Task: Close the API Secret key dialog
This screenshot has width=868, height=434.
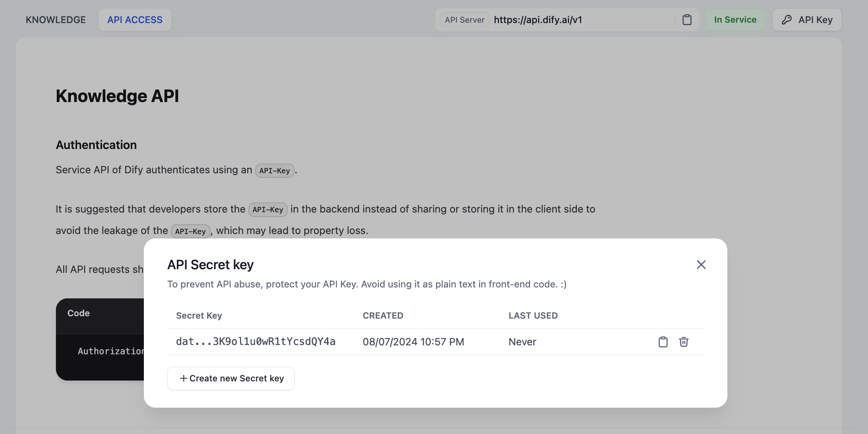Action: coord(701,265)
